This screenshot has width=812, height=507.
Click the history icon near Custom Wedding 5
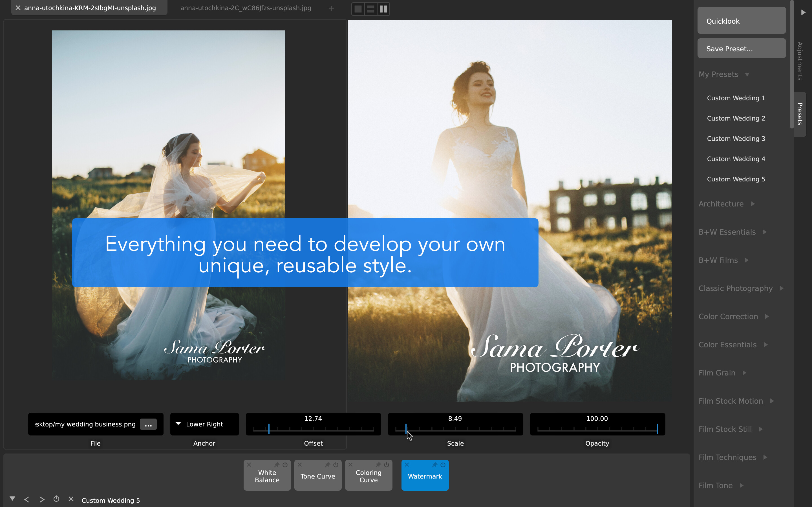56,499
